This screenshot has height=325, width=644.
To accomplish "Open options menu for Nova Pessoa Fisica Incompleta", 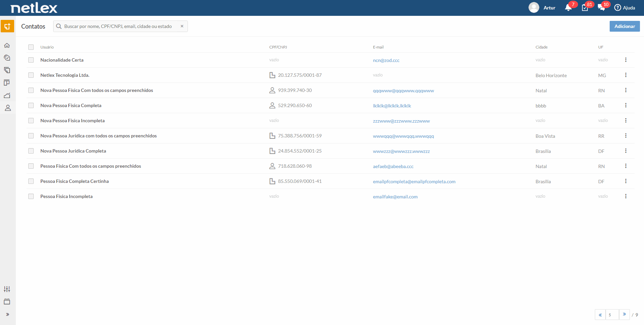I will (x=626, y=121).
